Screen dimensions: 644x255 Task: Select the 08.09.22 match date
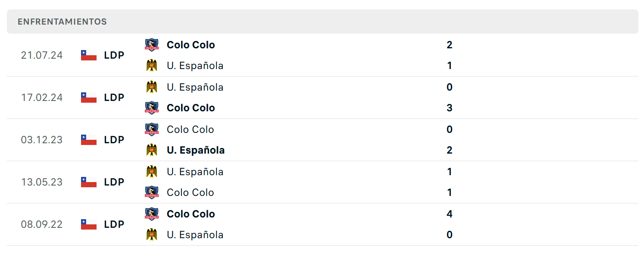tap(42, 224)
